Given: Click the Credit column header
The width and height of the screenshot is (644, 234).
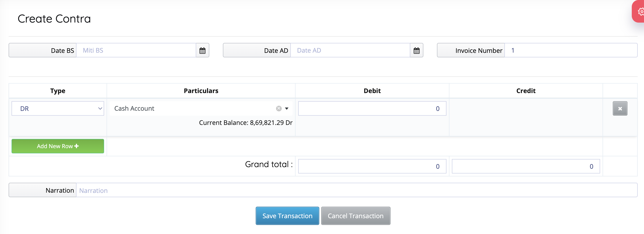Looking at the screenshot, I should pyautogui.click(x=526, y=91).
